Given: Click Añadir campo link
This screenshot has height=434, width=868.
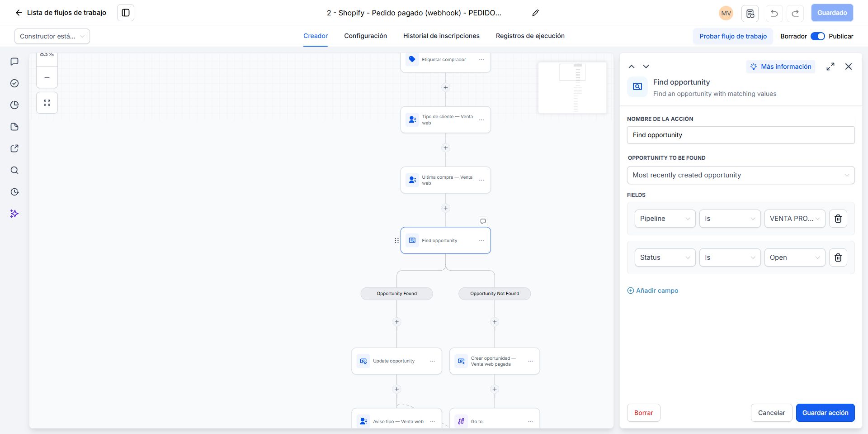Looking at the screenshot, I should [x=653, y=291].
